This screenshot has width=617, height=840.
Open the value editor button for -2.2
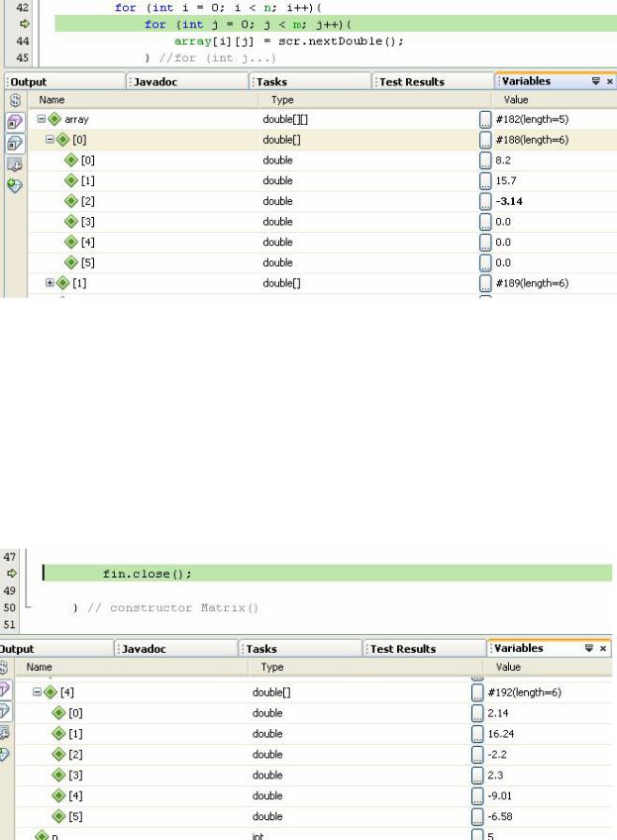[x=477, y=754]
